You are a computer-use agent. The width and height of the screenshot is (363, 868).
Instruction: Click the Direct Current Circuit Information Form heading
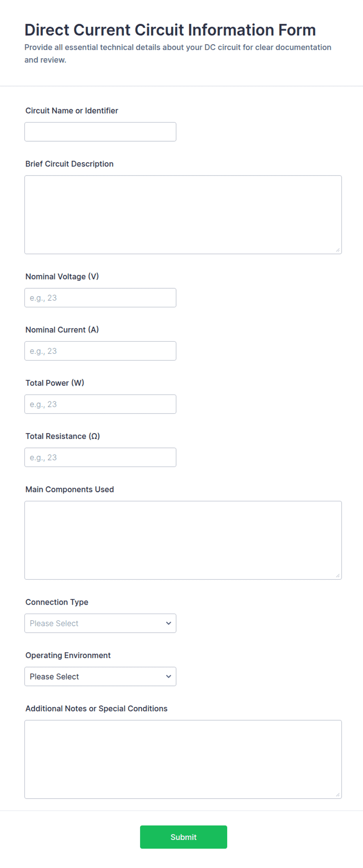click(170, 30)
